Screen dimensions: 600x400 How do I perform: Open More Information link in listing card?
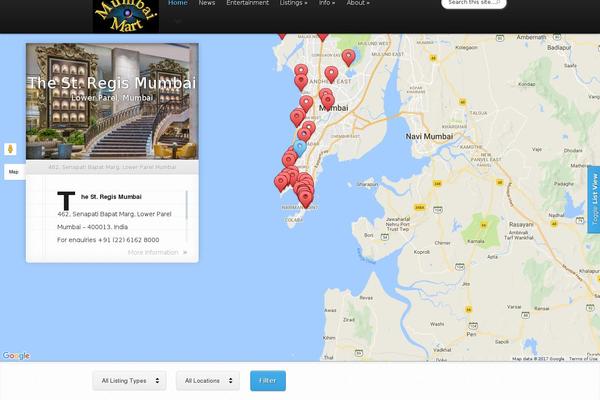coord(157,252)
